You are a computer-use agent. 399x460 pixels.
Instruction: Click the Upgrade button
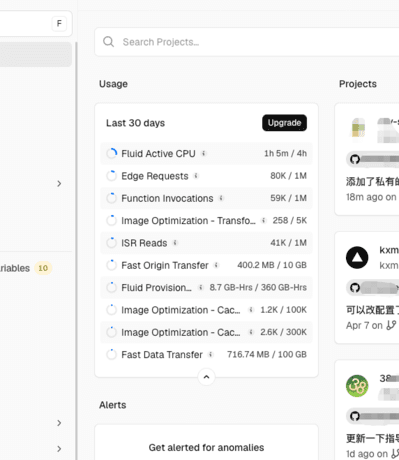[x=284, y=123]
